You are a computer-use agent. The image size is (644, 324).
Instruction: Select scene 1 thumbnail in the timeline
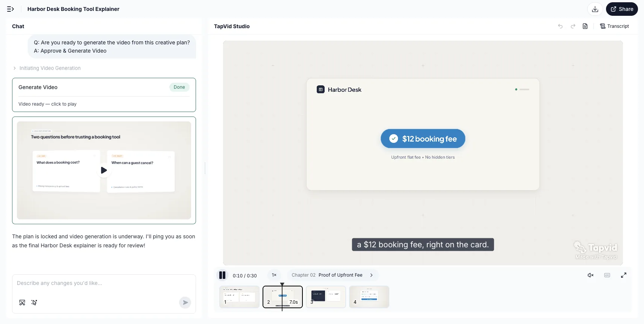239,297
